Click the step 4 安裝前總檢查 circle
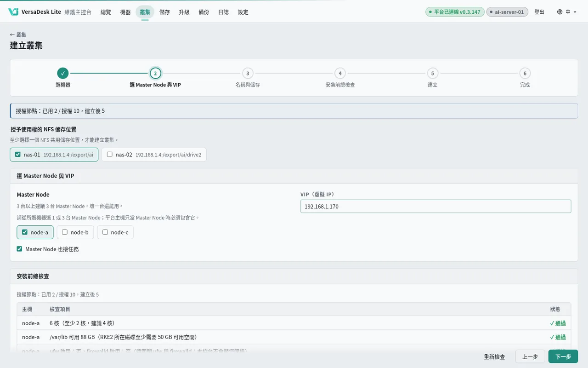Image resolution: width=588 pixels, height=368 pixels. 340,73
